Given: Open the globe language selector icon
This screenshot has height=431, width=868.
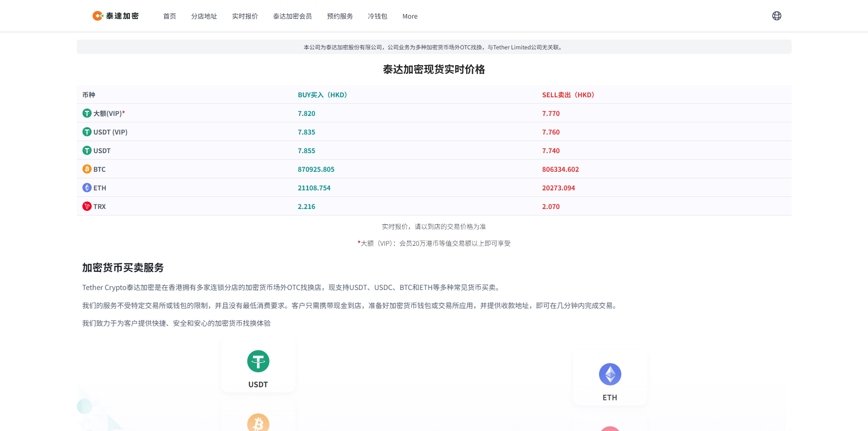Looking at the screenshot, I should point(776,15).
